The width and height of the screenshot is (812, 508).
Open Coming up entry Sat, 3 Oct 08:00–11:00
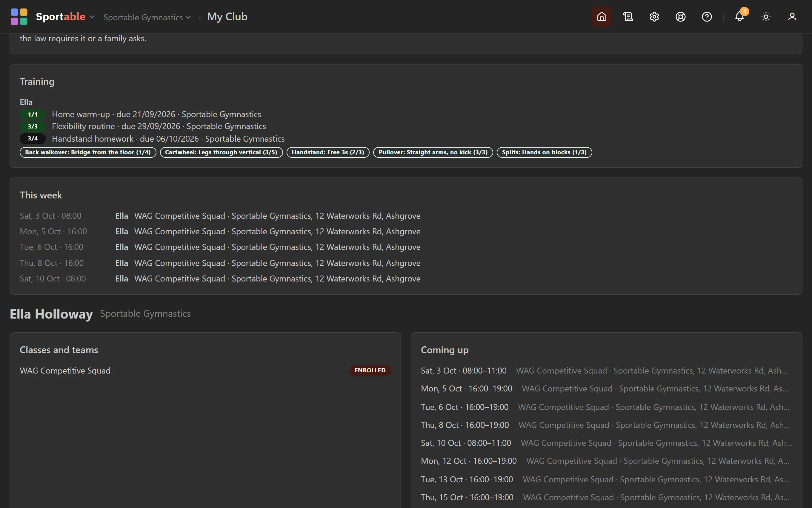pyautogui.click(x=606, y=371)
